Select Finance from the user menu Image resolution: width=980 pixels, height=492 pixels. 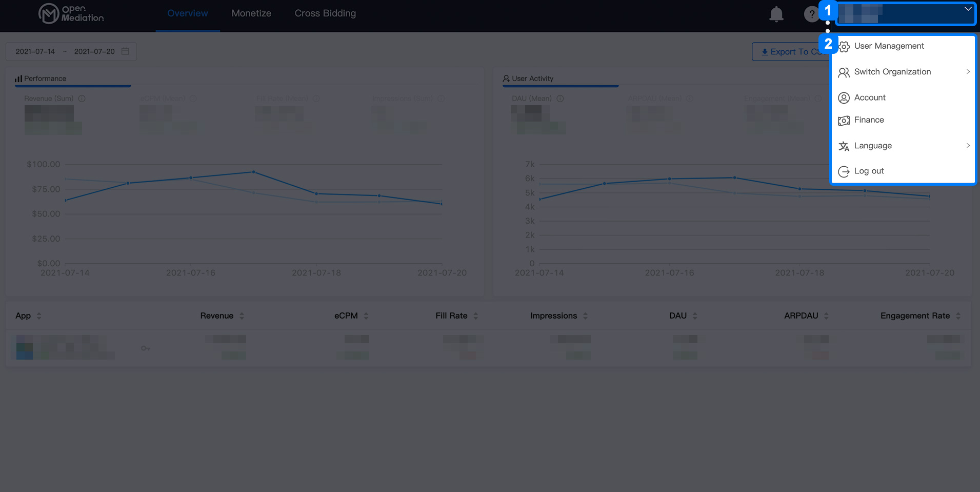[x=869, y=120]
